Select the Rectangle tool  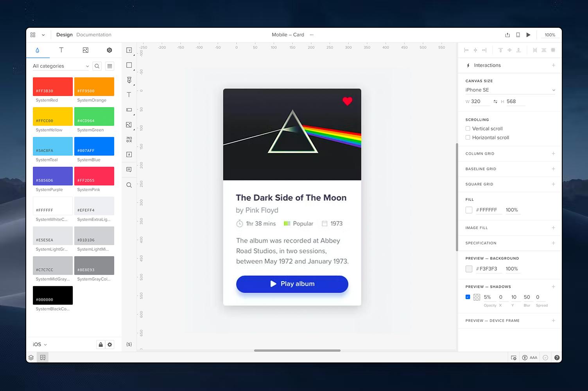point(129,65)
